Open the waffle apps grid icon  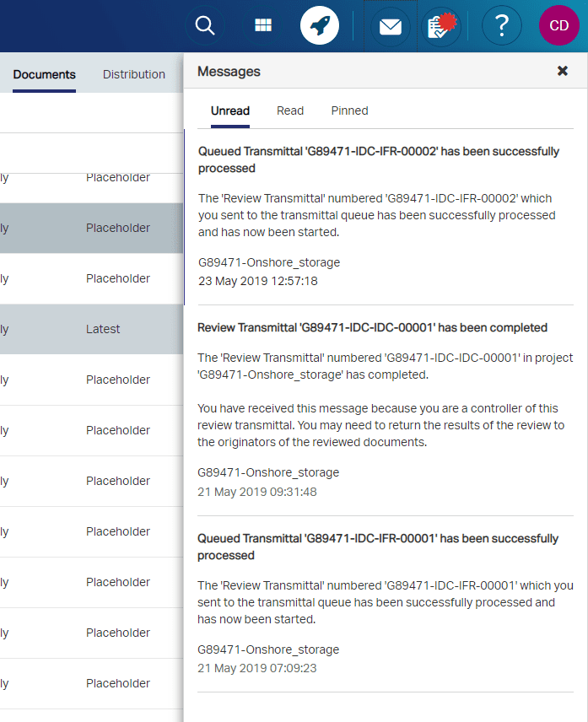tap(262, 25)
